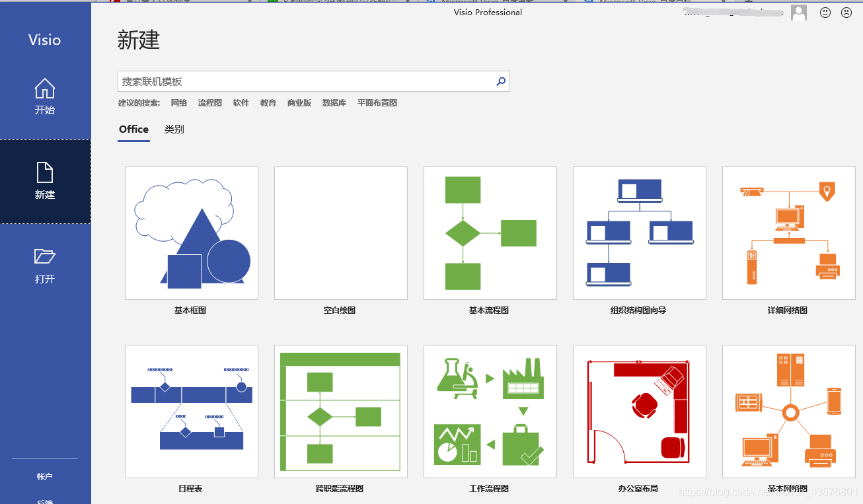Choose the 详细网络图 template thumbnail
This screenshot has height=504, width=863.
[x=789, y=233]
